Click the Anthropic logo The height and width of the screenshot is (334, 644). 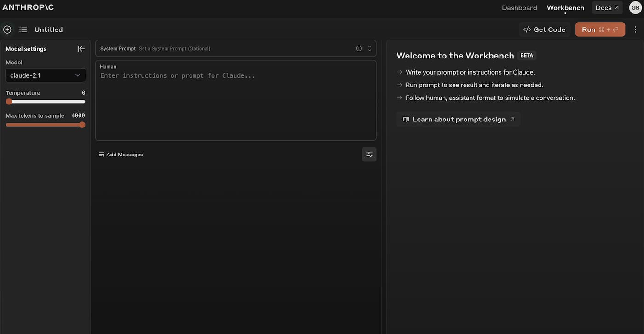(28, 7)
